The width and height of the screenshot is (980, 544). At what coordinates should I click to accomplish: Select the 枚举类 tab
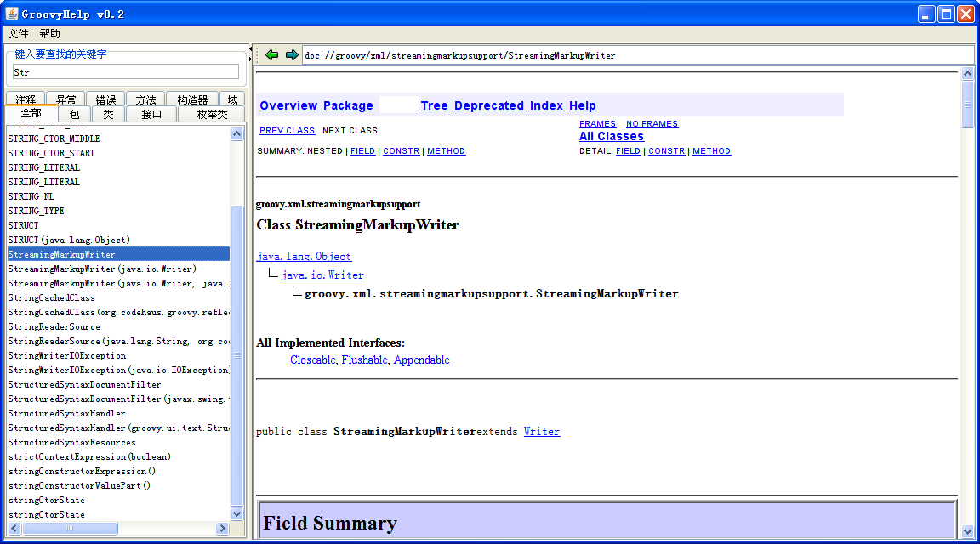(x=212, y=114)
